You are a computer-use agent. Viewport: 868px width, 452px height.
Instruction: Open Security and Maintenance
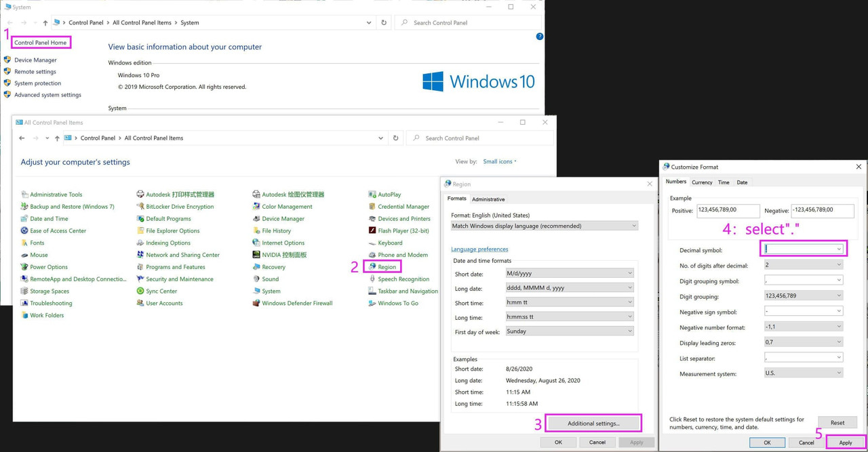pos(175,279)
